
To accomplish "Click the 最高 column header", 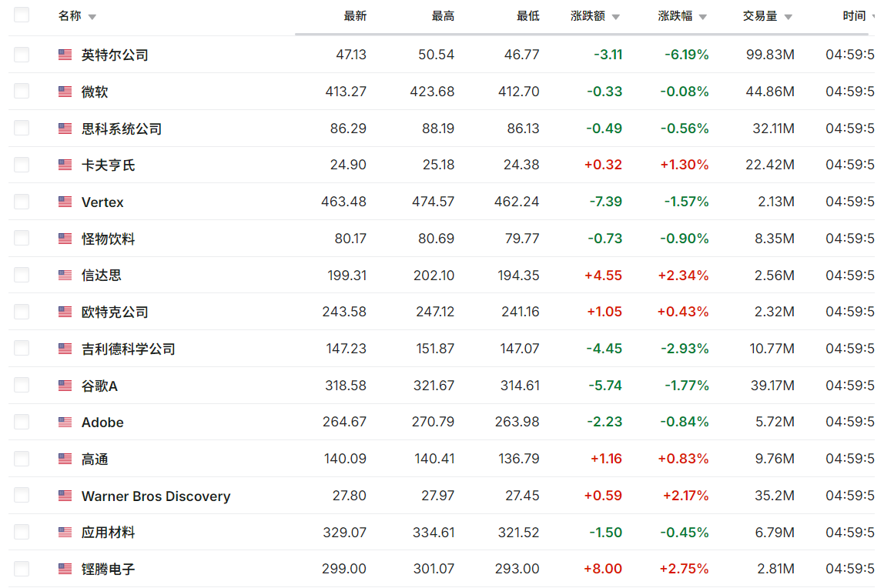I will [443, 16].
